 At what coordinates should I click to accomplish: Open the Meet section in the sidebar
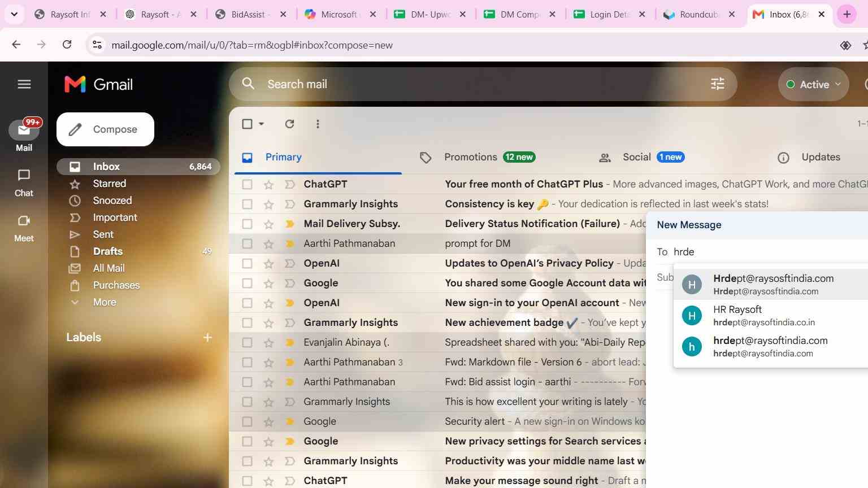point(24,228)
